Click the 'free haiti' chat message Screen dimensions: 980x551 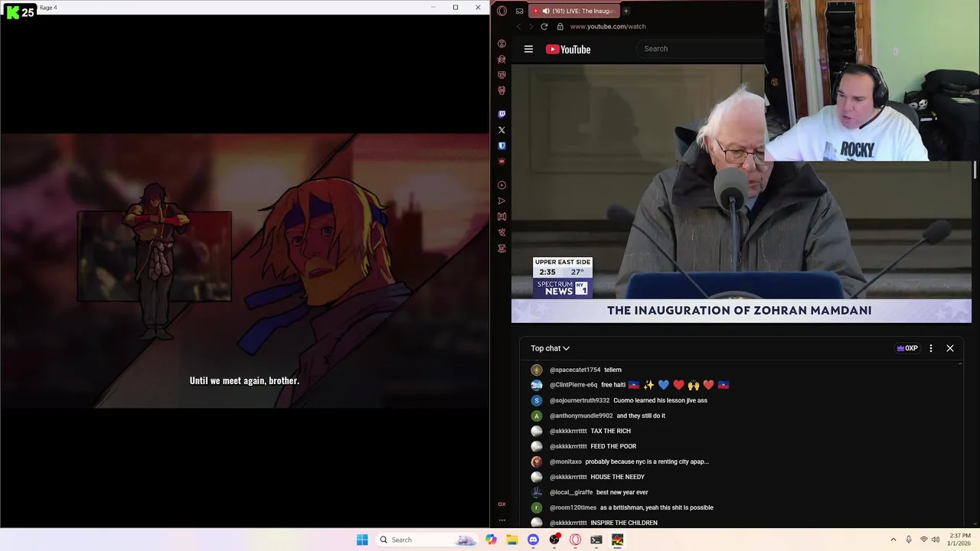pos(665,385)
